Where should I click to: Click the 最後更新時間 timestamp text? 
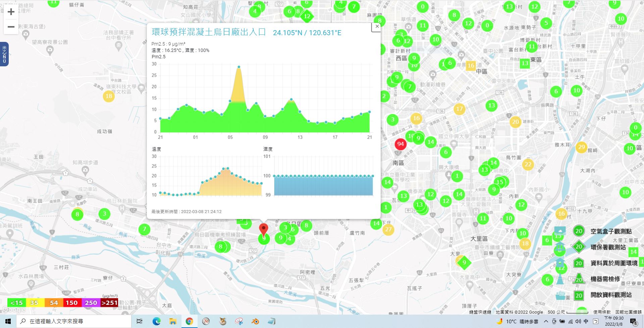[186, 211]
